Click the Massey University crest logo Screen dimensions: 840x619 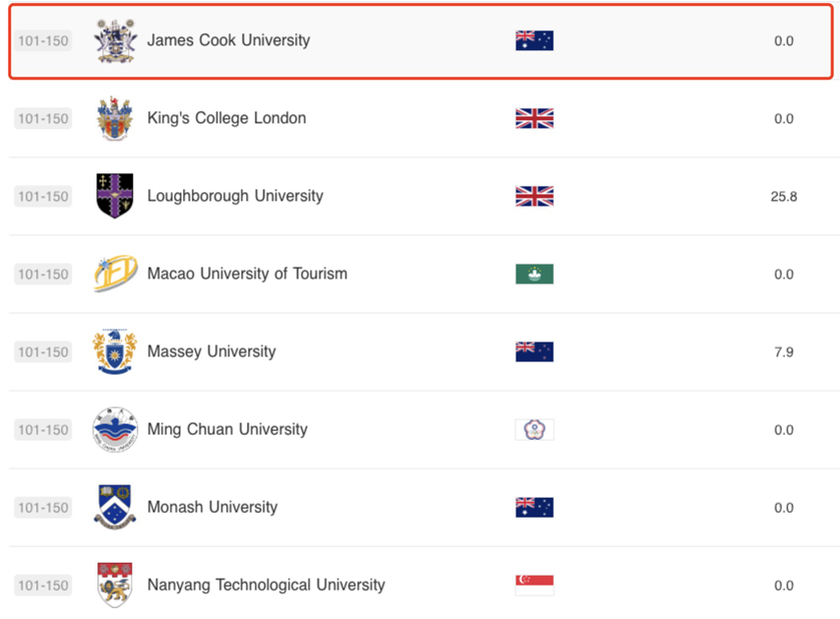coord(114,352)
